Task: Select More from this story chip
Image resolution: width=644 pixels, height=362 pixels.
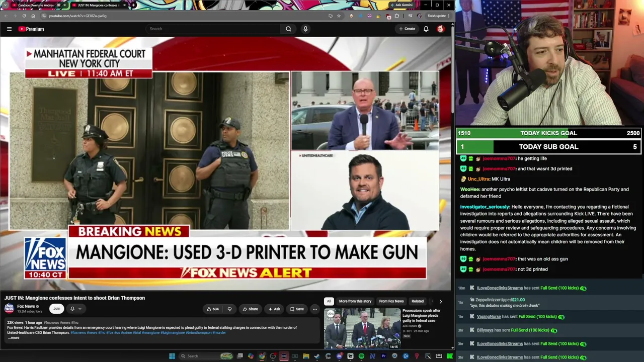Action: pyautogui.click(x=355, y=301)
